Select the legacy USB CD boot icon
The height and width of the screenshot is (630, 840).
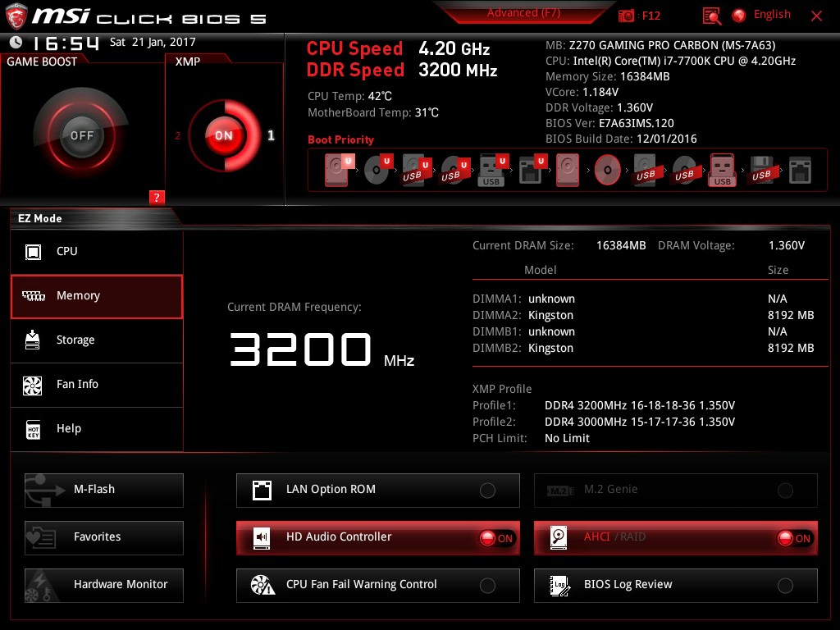tap(685, 170)
